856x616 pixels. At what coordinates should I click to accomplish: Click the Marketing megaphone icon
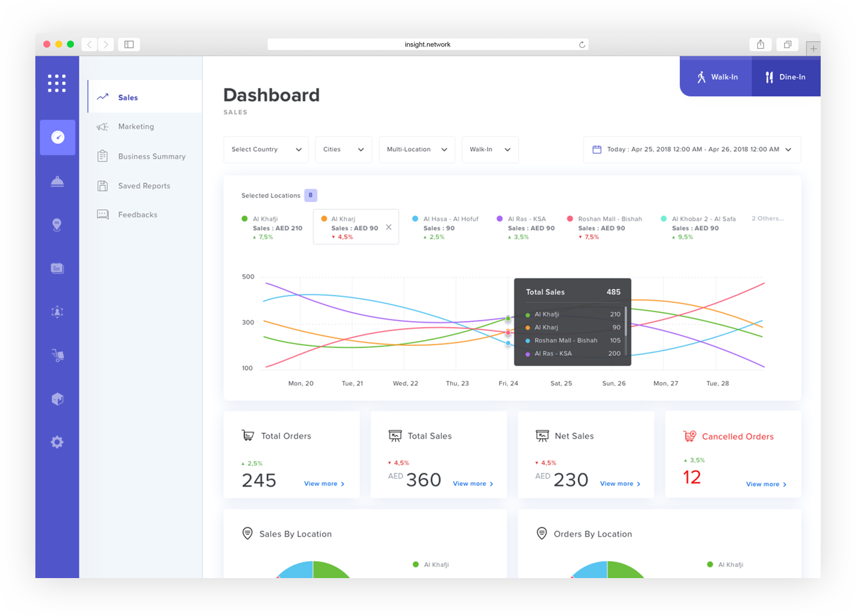tap(103, 127)
